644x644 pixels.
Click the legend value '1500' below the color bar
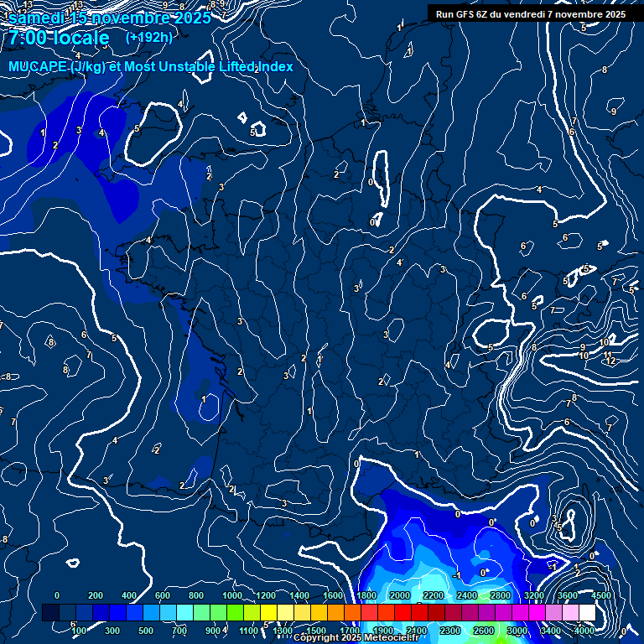coord(316,631)
